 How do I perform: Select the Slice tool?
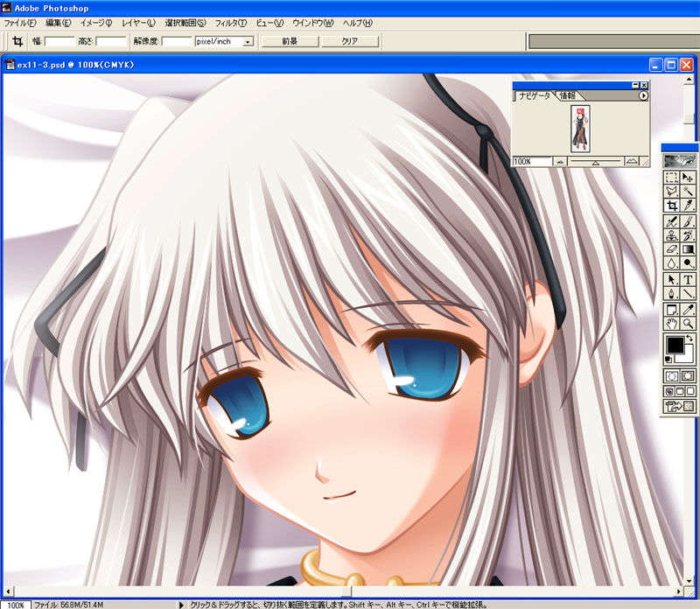(688, 206)
